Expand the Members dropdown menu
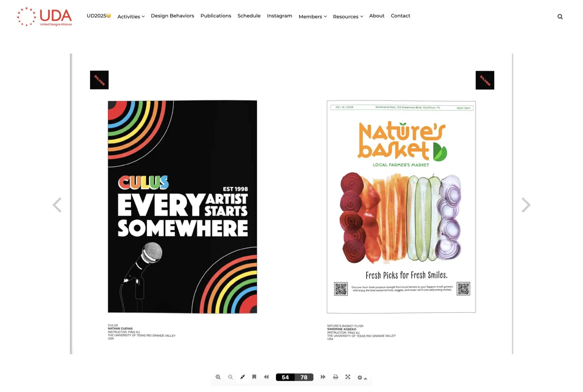This screenshot has height=392, width=583. (x=313, y=16)
